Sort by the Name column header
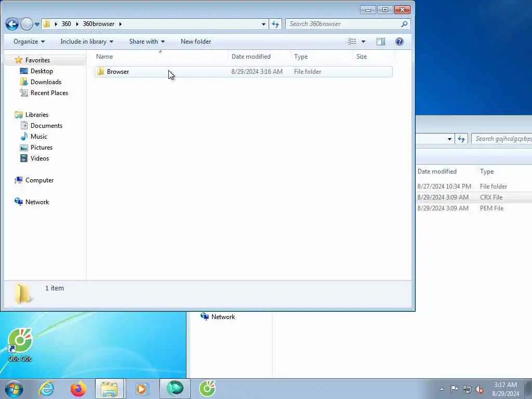 point(161,57)
